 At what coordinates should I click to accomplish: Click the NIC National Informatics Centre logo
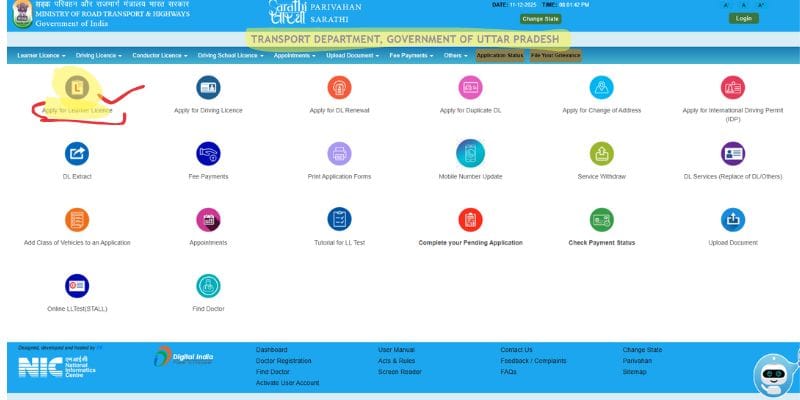click(x=57, y=367)
